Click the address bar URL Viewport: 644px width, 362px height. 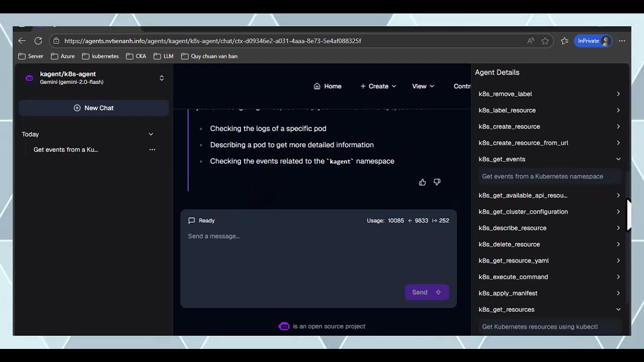coord(213,41)
